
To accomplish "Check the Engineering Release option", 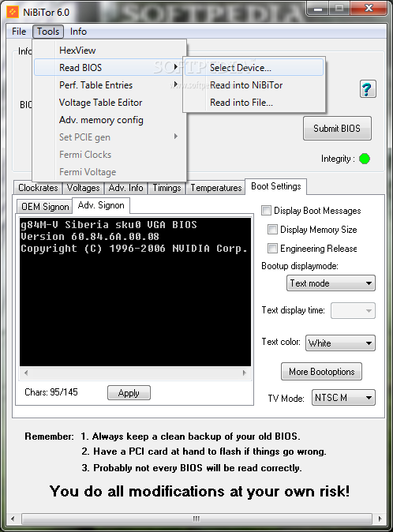I will pos(272,249).
